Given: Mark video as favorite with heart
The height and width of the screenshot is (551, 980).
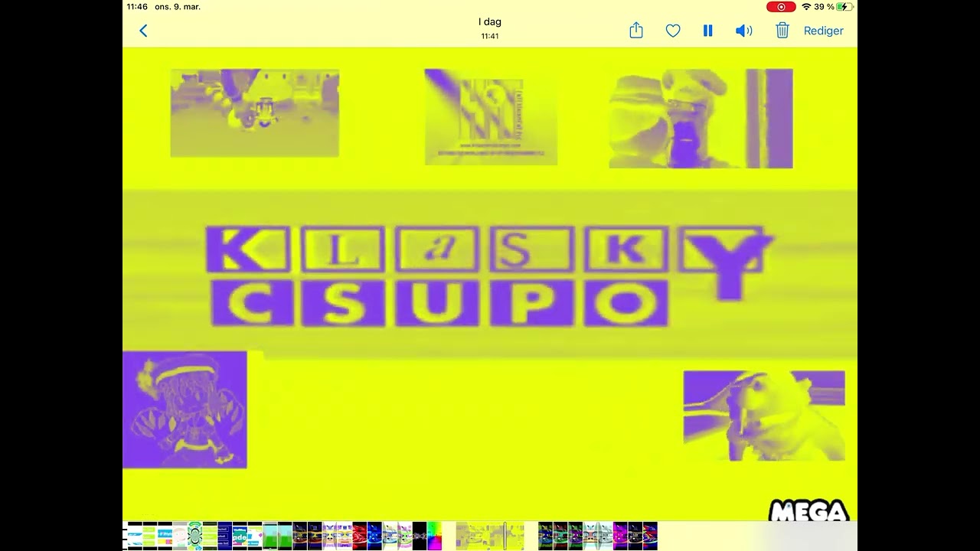Looking at the screenshot, I should [673, 31].
